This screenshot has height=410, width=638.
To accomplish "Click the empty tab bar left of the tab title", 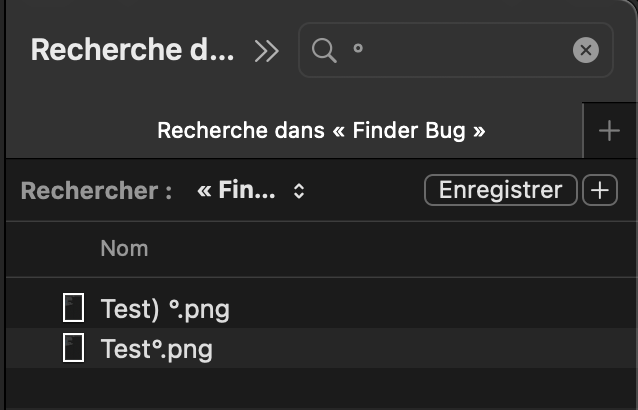I will [70, 131].
